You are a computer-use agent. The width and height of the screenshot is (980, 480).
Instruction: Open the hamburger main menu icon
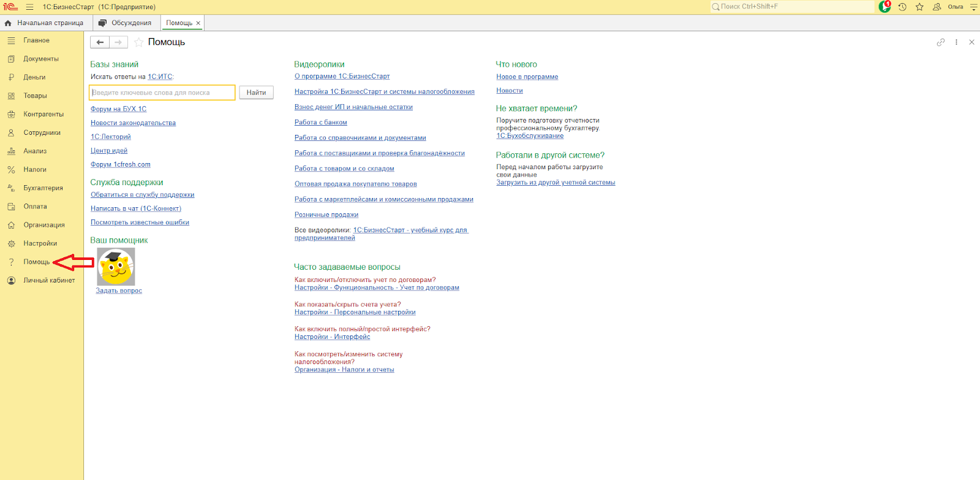pos(29,7)
